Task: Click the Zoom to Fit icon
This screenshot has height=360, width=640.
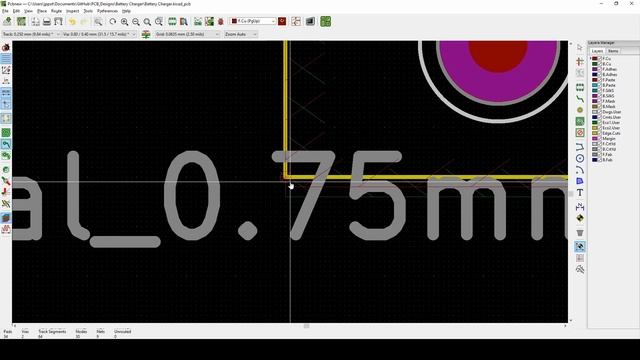Action: click(147, 22)
